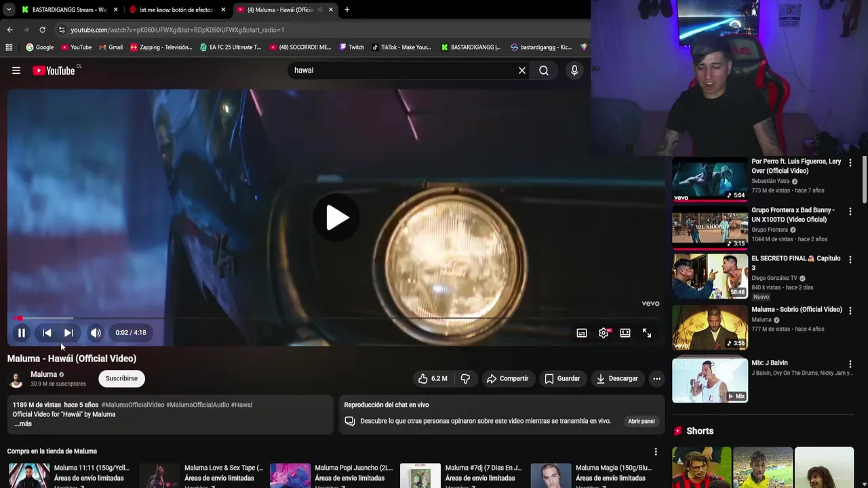Pause the video with the pause button
868x488 pixels.
click(x=22, y=333)
